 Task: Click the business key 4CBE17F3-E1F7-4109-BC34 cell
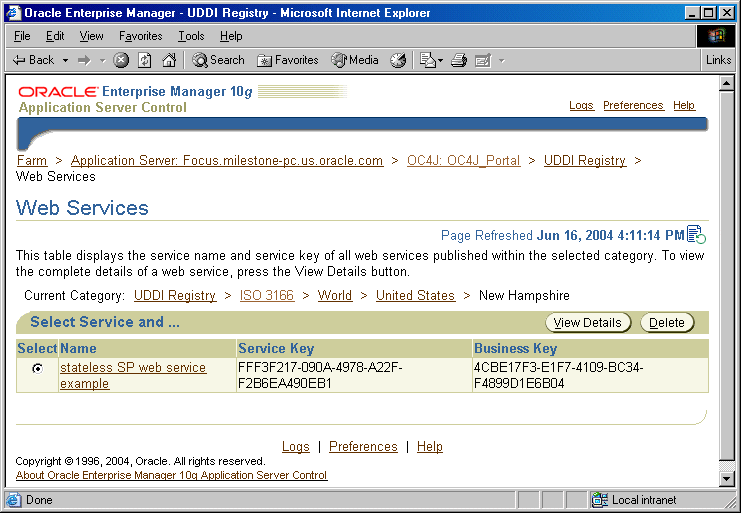[x=590, y=376]
